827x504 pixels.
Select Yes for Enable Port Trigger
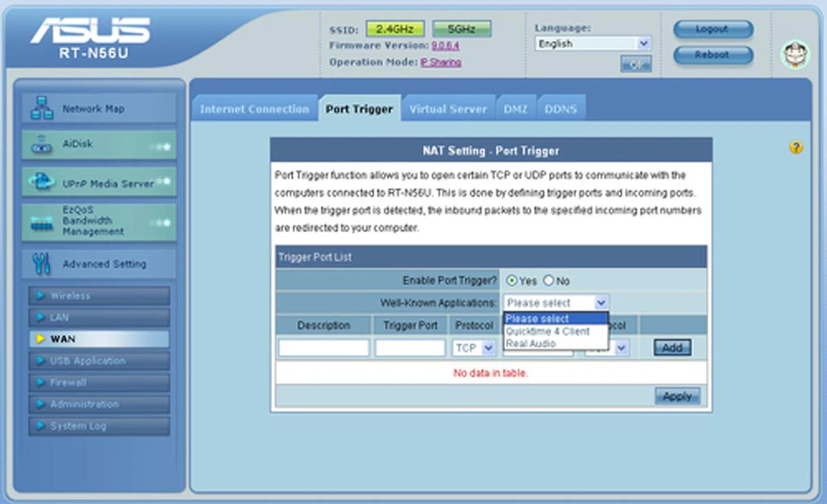(511, 281)
